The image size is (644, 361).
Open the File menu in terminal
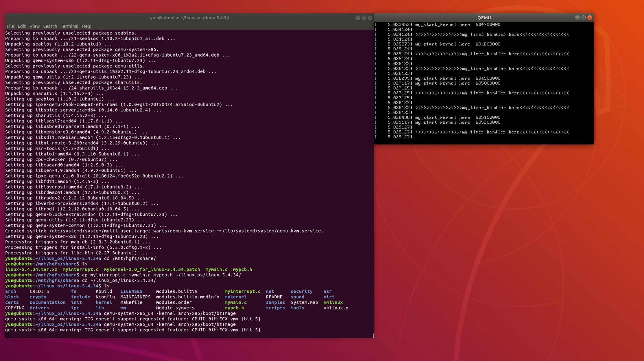[10, 26]
